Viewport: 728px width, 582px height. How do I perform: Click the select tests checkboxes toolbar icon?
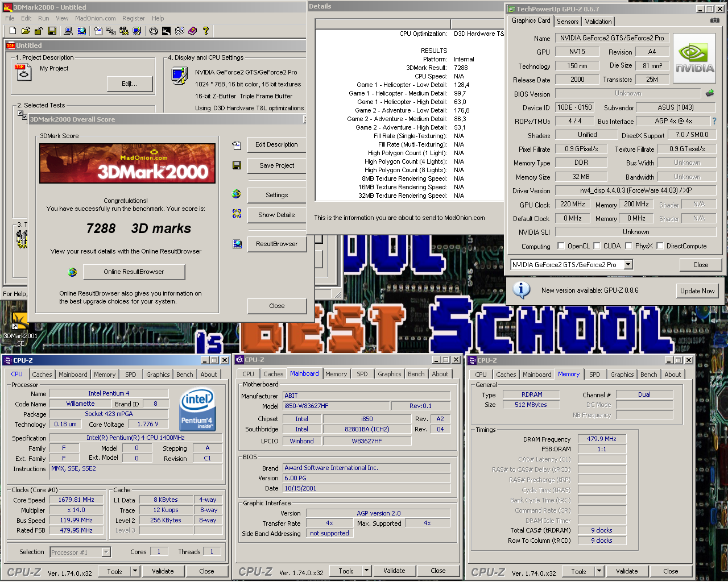[111, 31]
